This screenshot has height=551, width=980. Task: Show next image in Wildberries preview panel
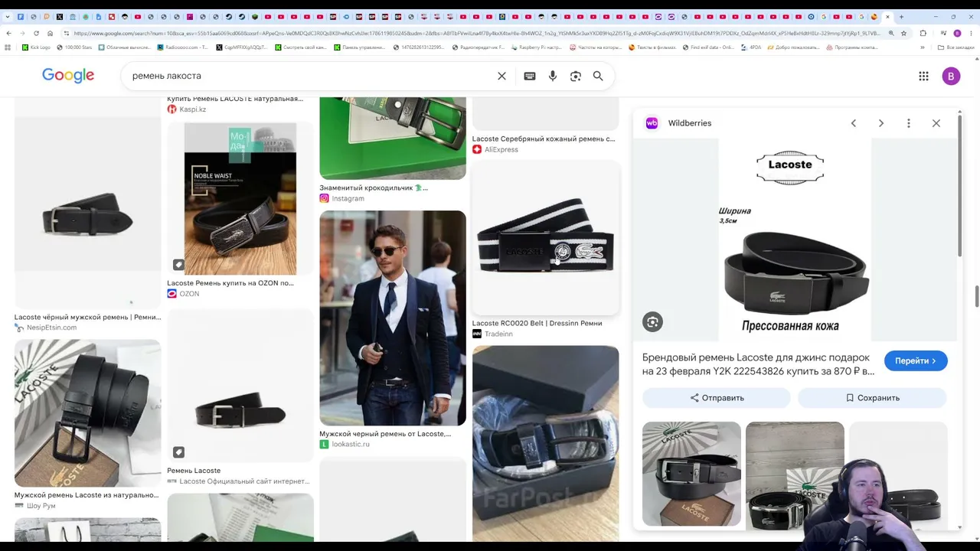pyautogui.click(x=881, y=123)
